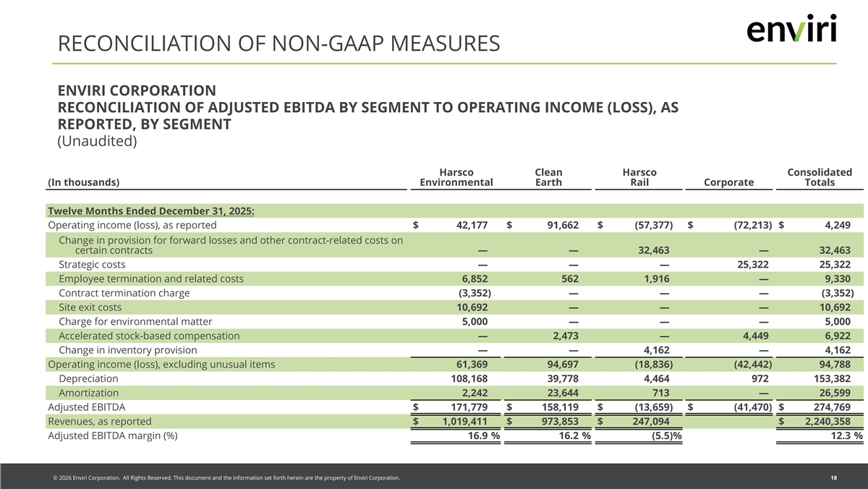Viewport: 868px width, 489px height.
Task: Select the Clean Earth column header
Action: (x=548, y=177)
